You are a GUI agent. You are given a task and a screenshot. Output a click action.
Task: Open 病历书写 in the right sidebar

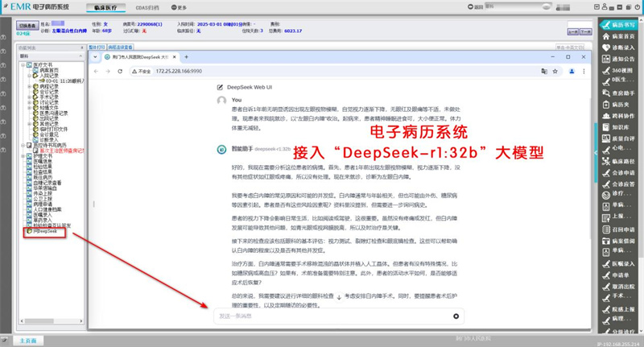pyautogui.click(x=618, y=25)
